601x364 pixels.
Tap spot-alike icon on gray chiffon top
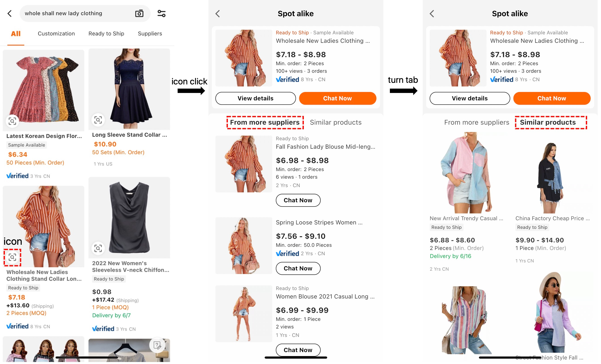[x=98, y=248]
